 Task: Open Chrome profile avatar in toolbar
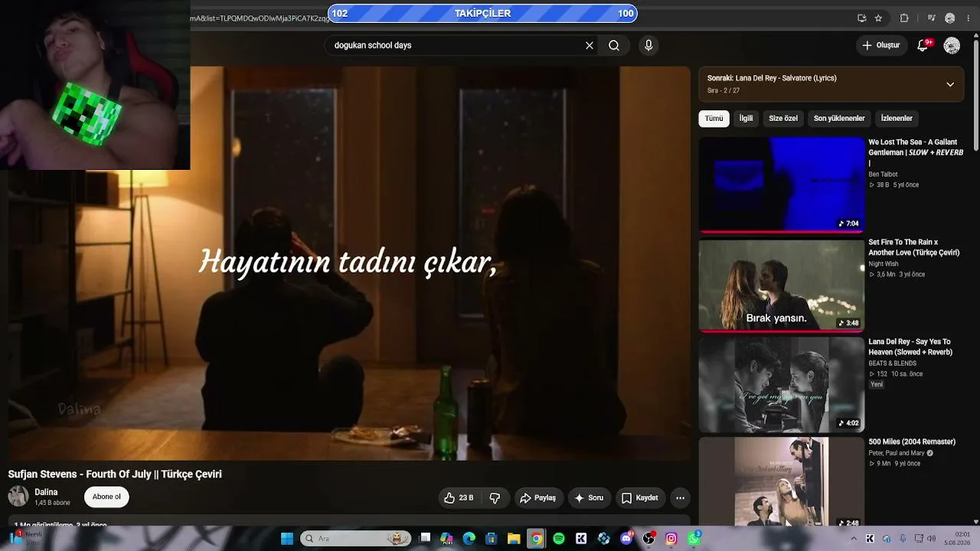(x=950, y=18)
